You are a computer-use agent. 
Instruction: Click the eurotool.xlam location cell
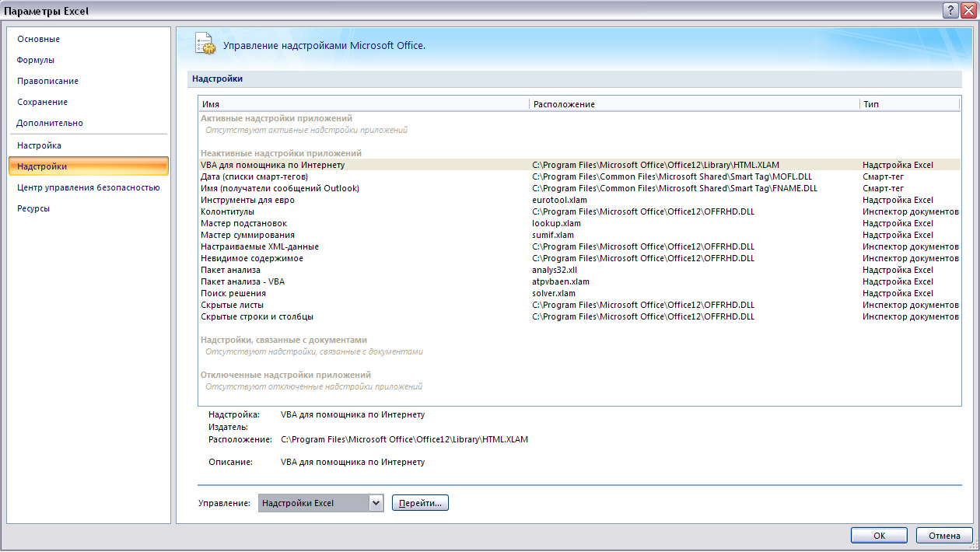pyautogui.click(x=559, y=200)
